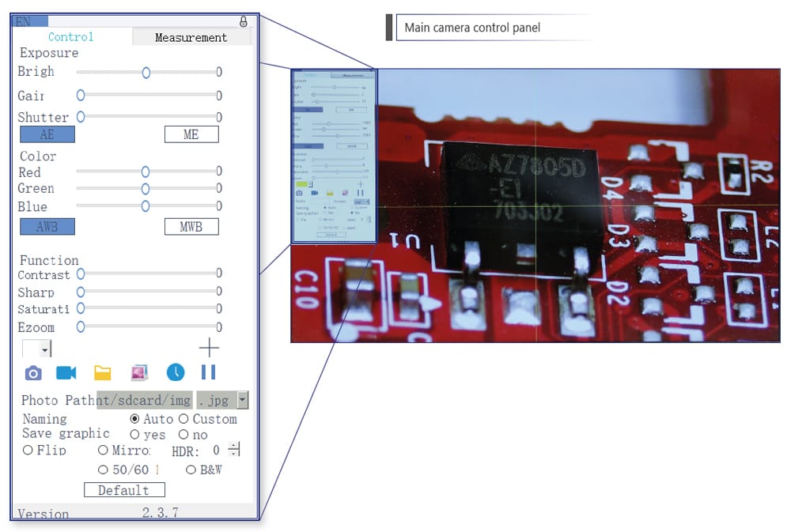Take a photo with the camera icon
This screenshot has width=791, height=532.
pos(33,373)
